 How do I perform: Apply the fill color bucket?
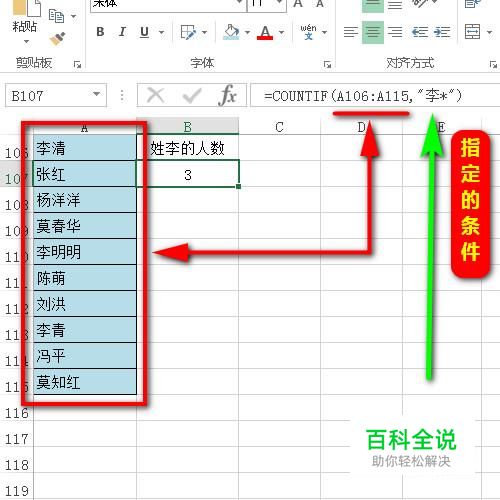[x=232, y=32]
